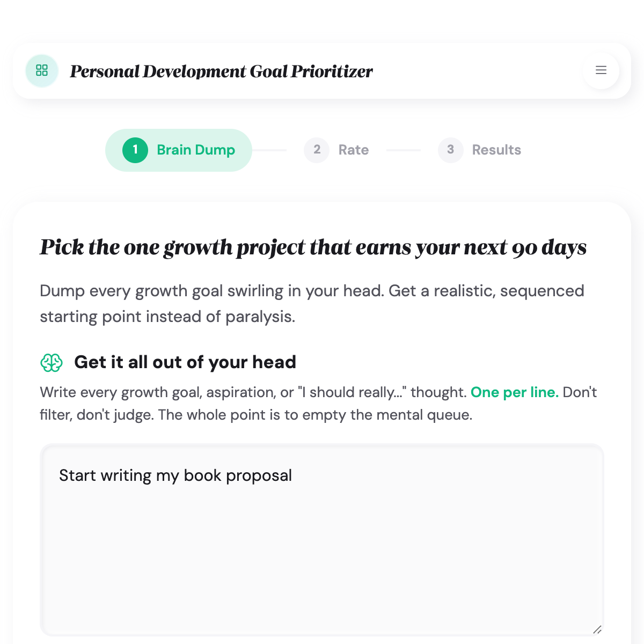This screenshot has width=644, height=644.
Task: Select the Brain Dump step label
Action: point(196,150)
